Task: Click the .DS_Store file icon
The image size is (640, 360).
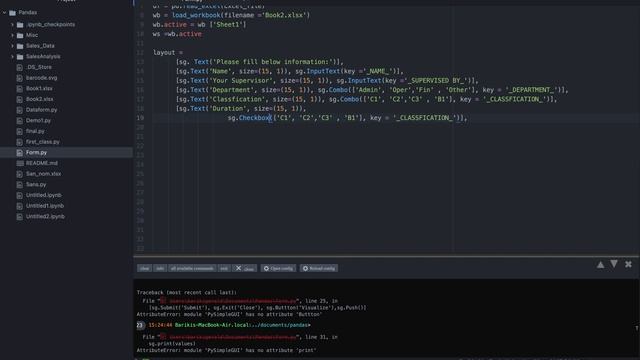Action: coord(20,67)
